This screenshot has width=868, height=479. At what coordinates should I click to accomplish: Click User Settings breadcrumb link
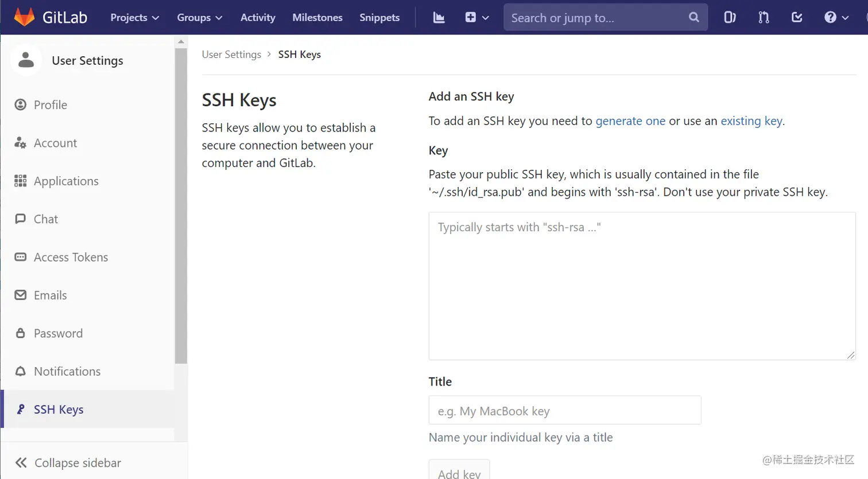click(x=231, y=54)
